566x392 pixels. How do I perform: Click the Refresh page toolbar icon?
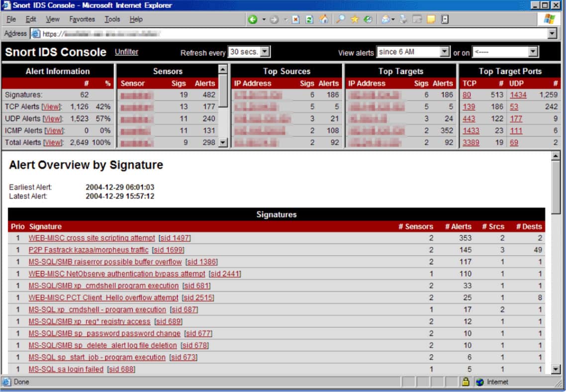pos(309,19)
